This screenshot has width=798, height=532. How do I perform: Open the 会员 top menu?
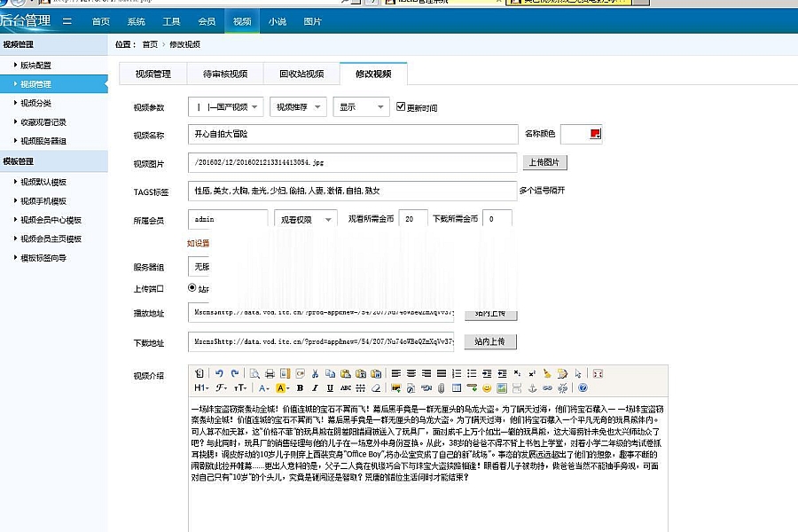click(x=207, y=21)
